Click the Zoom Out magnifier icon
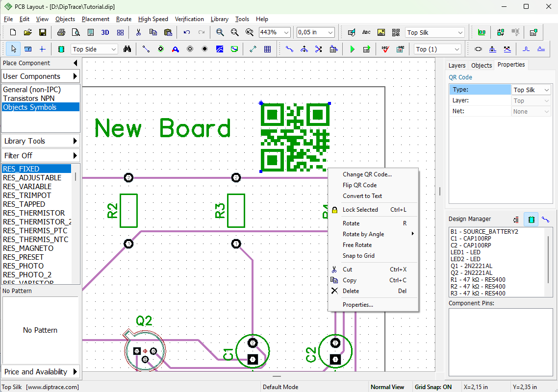Image resolution: width=558 pixels, height=392 pixels. point(234,32)
